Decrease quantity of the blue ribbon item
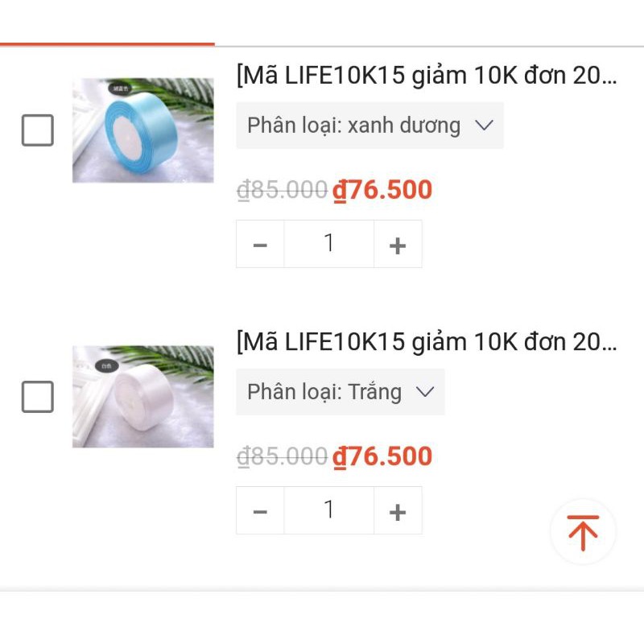 pyautogui.click(x=260, y=245)
